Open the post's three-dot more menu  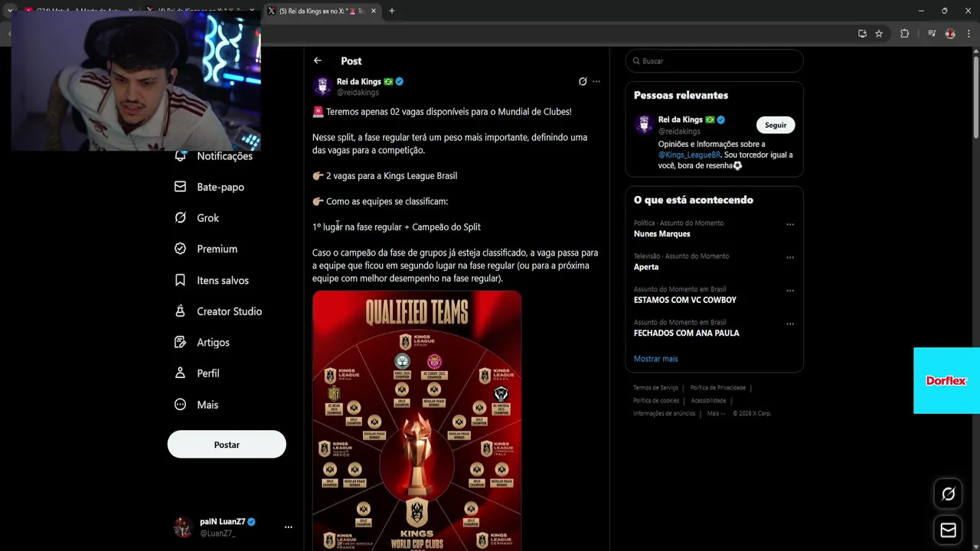click(596, 81)
